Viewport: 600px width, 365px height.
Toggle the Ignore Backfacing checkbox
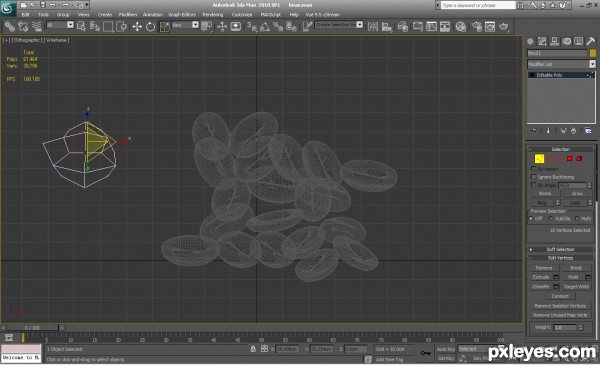pyautogui.click(x=533, y=177)
